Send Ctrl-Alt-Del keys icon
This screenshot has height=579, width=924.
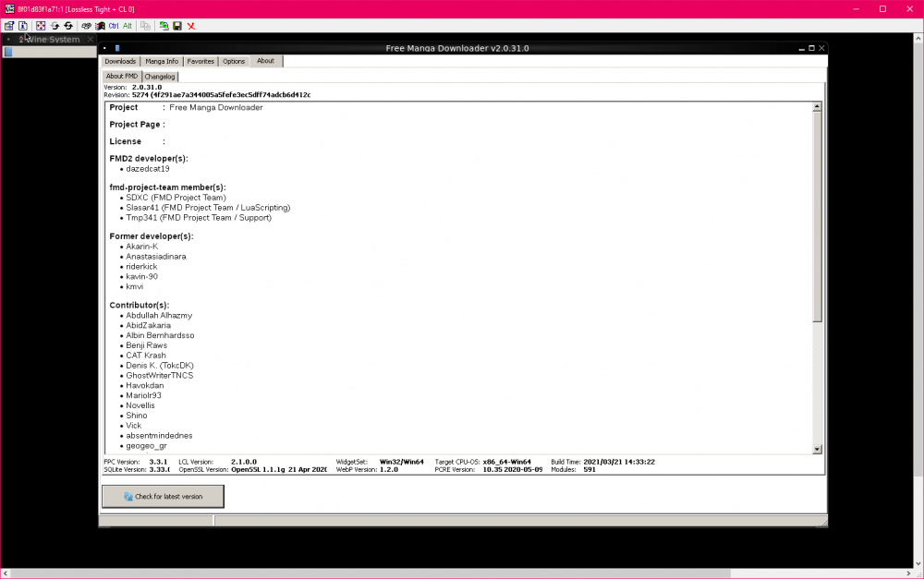86,26
